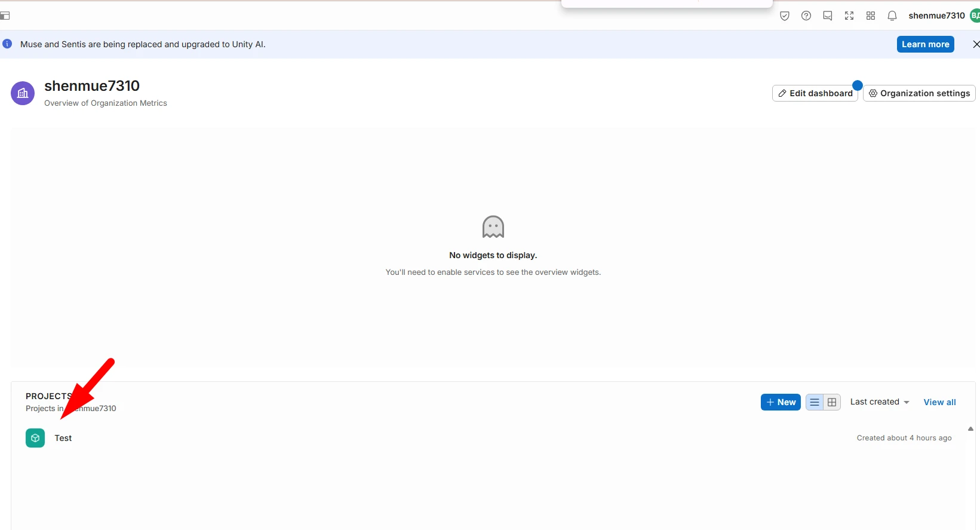Create a New project

(781, 402)
